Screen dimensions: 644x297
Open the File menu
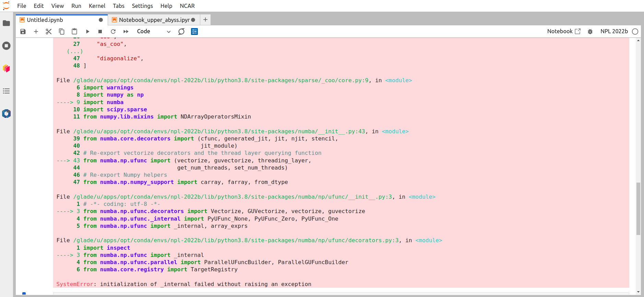22,6
